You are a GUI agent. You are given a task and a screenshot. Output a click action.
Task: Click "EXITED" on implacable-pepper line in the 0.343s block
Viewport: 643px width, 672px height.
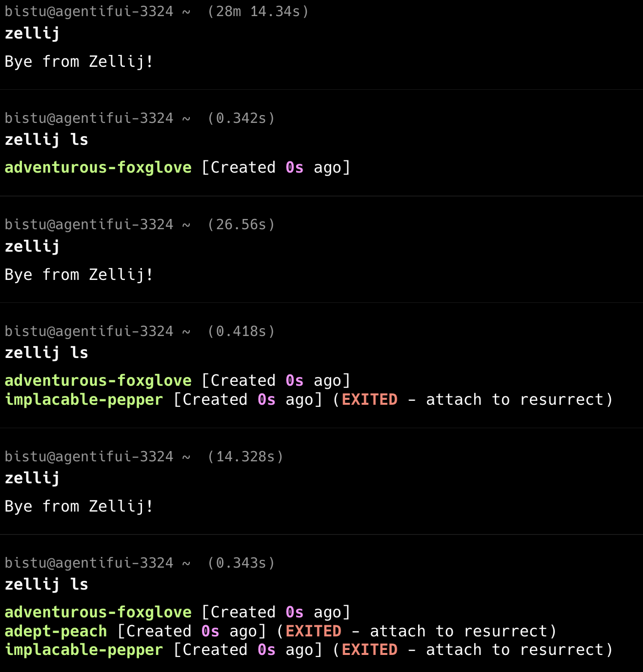click(370, 650)
